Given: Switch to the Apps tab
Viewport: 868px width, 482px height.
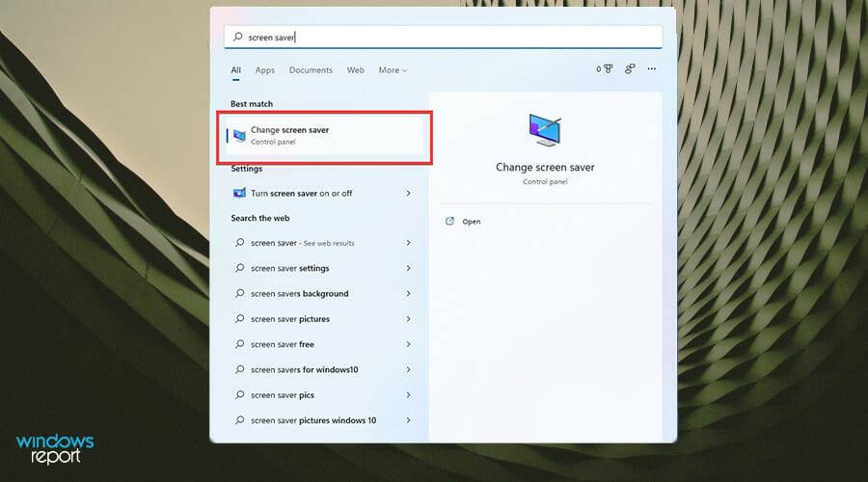Looking at the screenshot, I should pos(264,70).
